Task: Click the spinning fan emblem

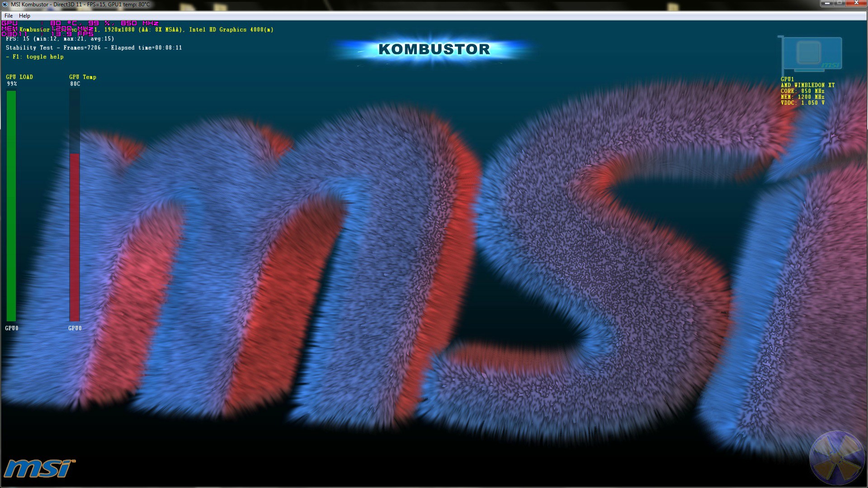Action: (x=837, y=458)
